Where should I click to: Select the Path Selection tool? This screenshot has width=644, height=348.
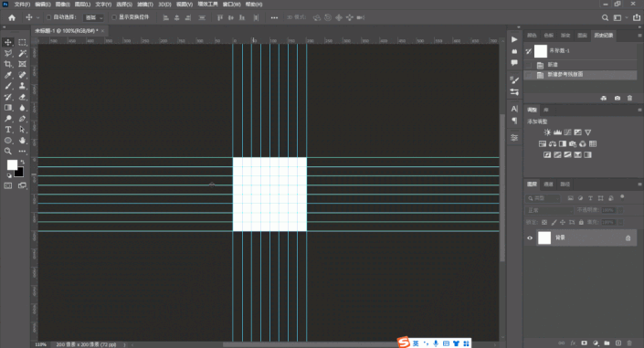tap(22, 130)
